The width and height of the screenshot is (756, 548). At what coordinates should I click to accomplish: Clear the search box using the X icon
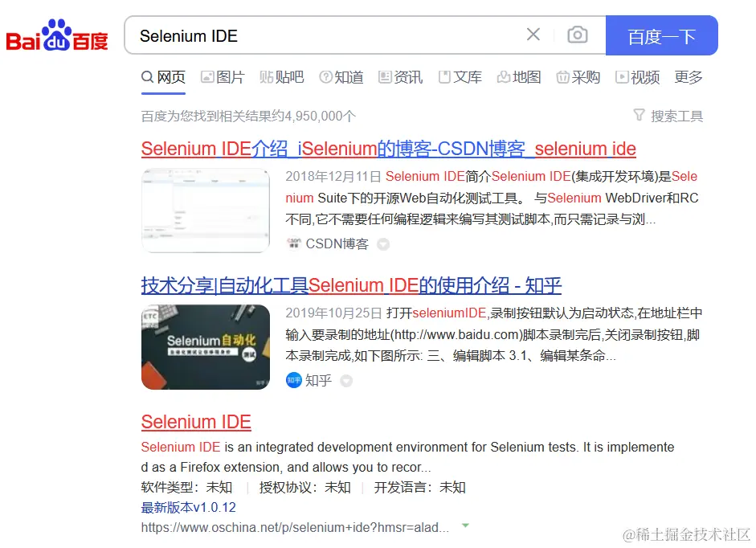coord(533,35)
